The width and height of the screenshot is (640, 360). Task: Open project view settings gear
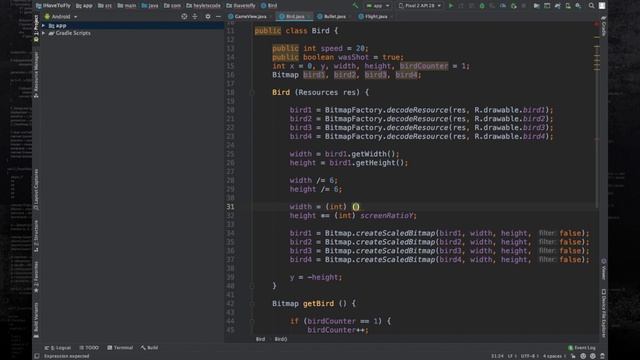pyautogui.click(x=208, y=16)
